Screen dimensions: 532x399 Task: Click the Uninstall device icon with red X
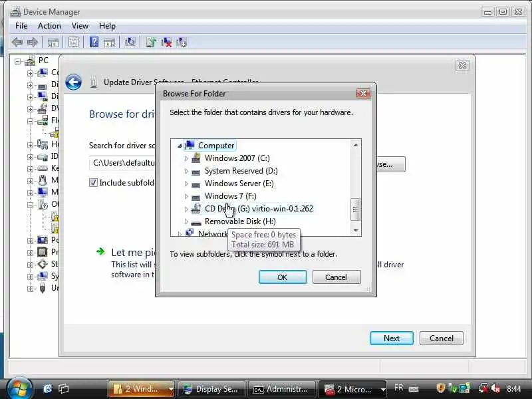tap(166, 43)
